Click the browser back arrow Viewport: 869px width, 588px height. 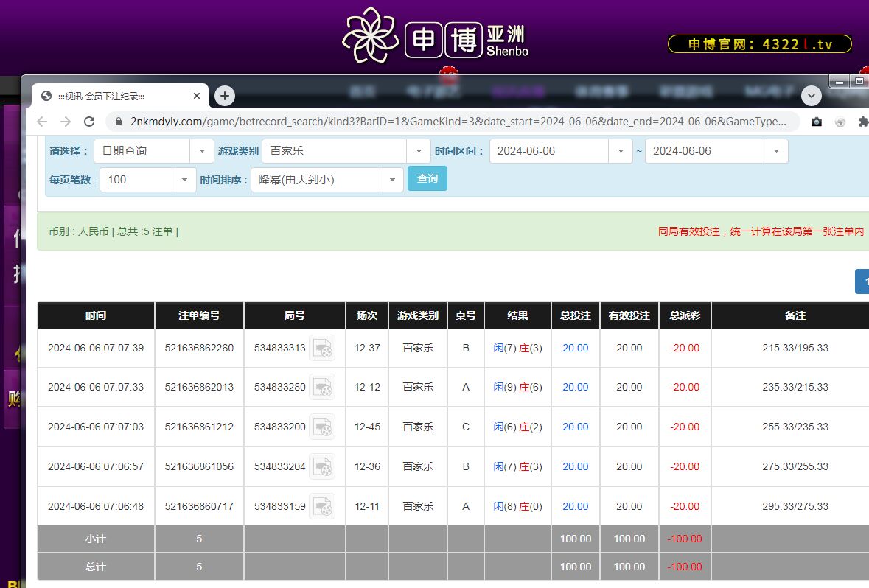(x=42, y=122)
